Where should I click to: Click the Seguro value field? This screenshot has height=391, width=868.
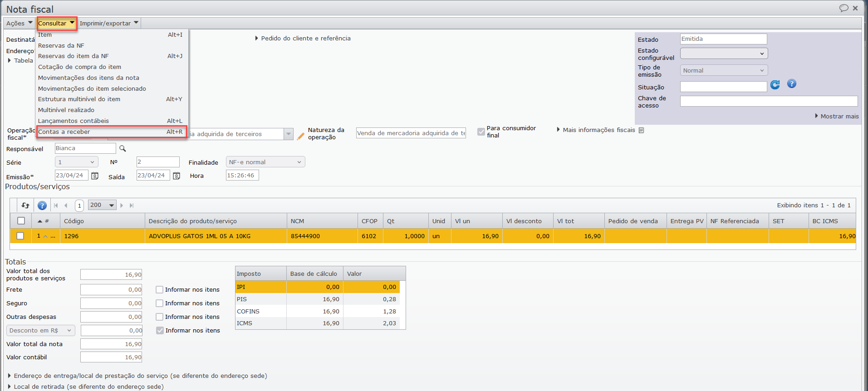(x=111, y=303)
